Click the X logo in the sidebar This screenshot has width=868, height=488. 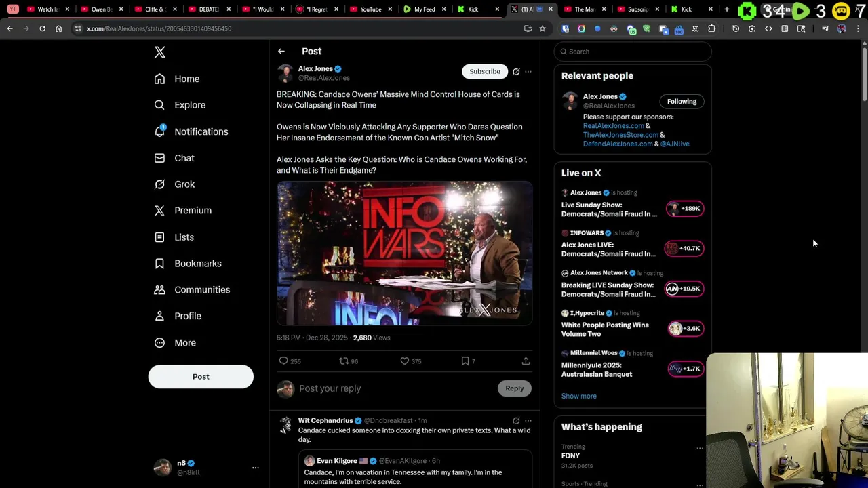click(x=160, y=52)
